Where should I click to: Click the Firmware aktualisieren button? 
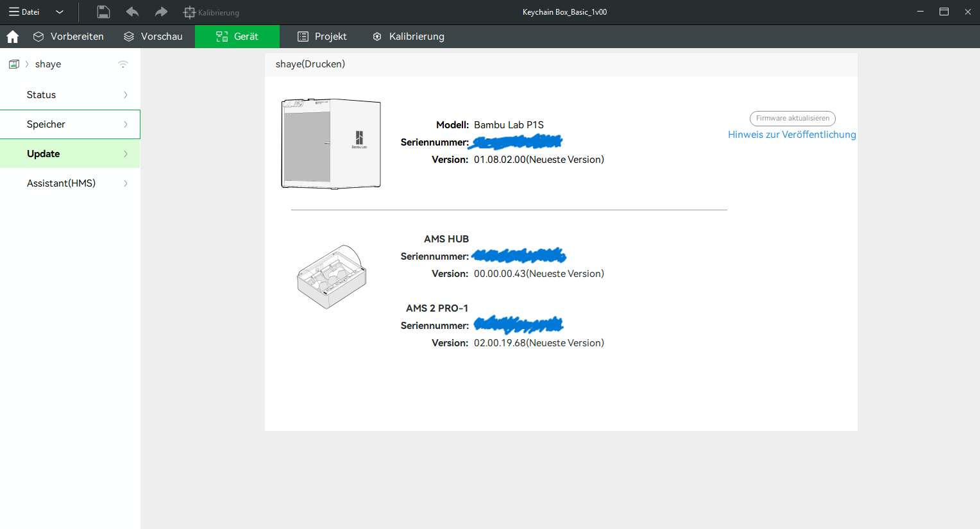[793, 119]
